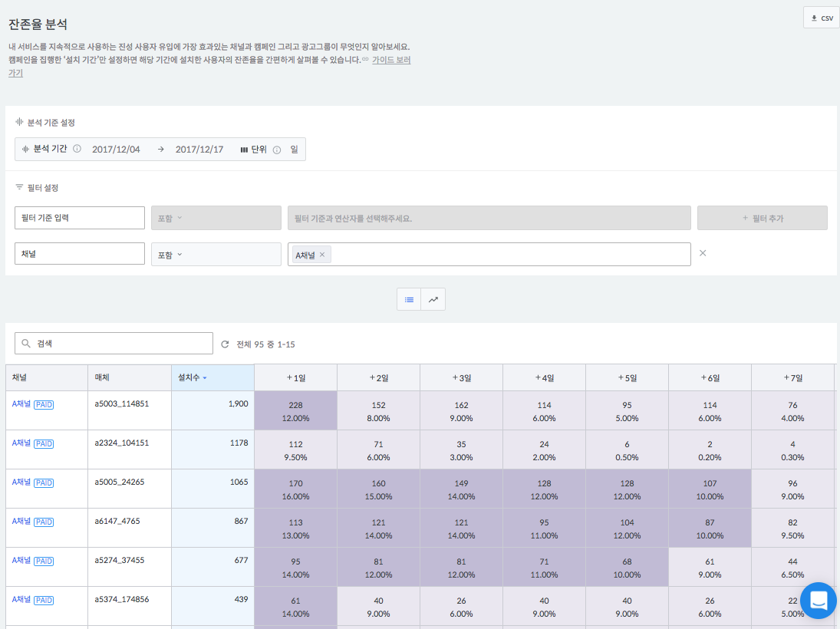Switch to list table view

click(410, 299)
